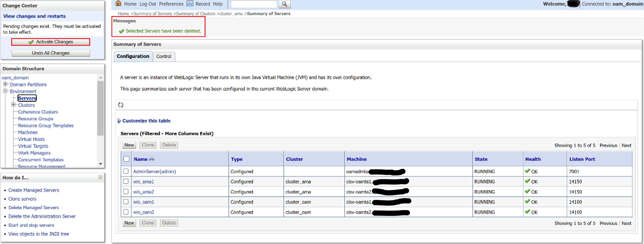644x244 pixels.
Task: Click the magnifying glass search button
Action: [285, 4]
